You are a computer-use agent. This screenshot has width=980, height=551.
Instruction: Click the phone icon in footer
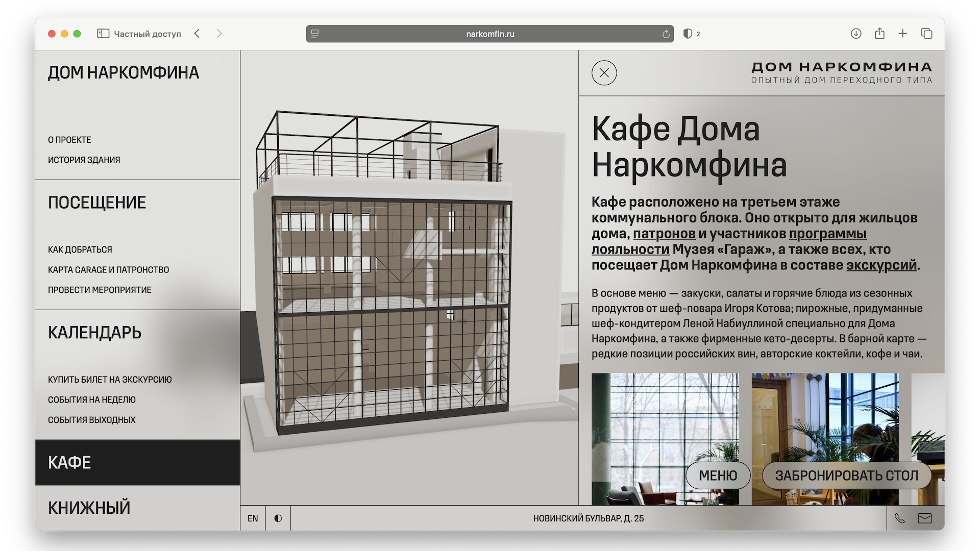(900, 518)
